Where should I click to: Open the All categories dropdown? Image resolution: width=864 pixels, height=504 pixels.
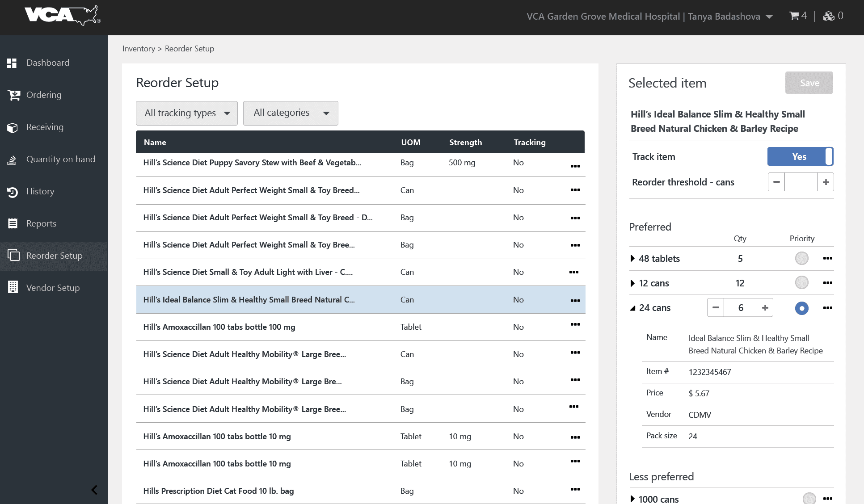(291, 113)
